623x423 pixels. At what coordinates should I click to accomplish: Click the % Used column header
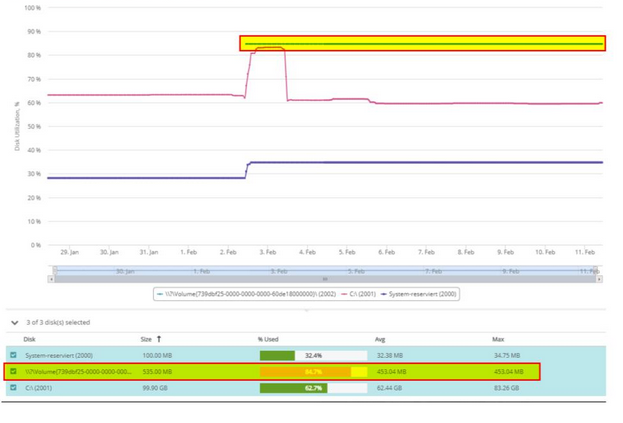268,339
